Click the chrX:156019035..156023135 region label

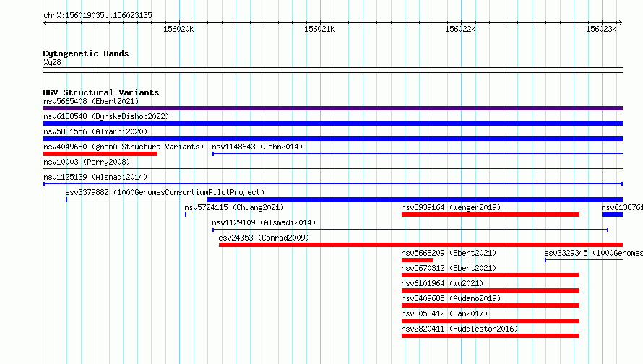click(98, 15)
